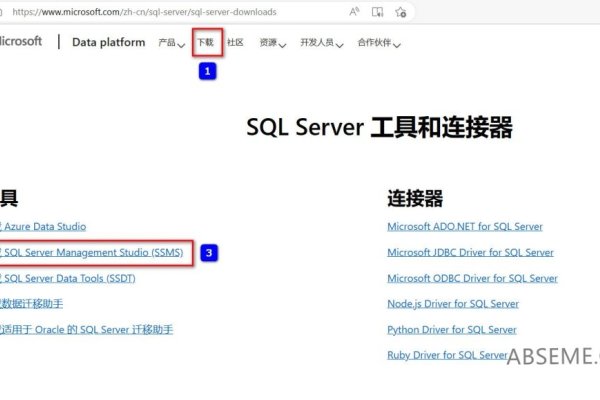
Task: Open Microsoft JDBC Driver for SQL Server link
Action: (x=471, y=253)
